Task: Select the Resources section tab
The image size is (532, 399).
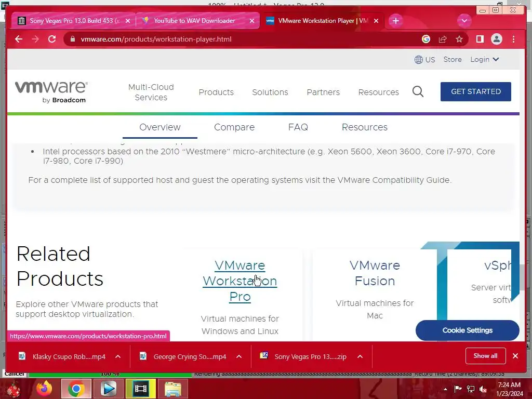Action: click(x=364, y=127)
